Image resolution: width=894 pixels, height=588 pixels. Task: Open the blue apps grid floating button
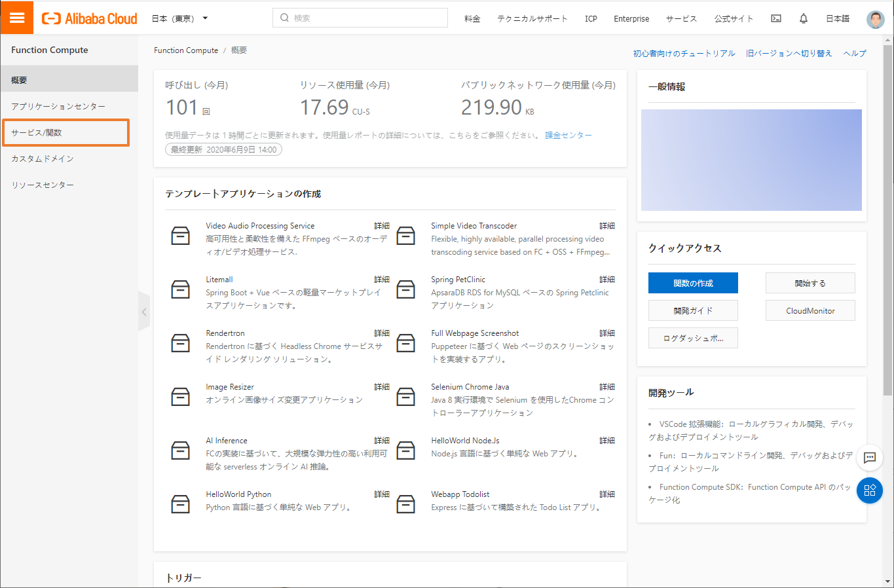click(x=870, y=490)
